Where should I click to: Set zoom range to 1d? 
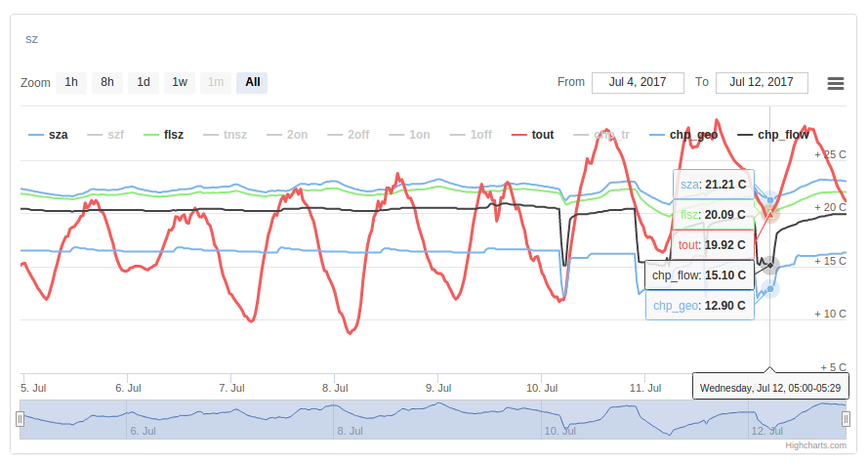coord(144,82)
